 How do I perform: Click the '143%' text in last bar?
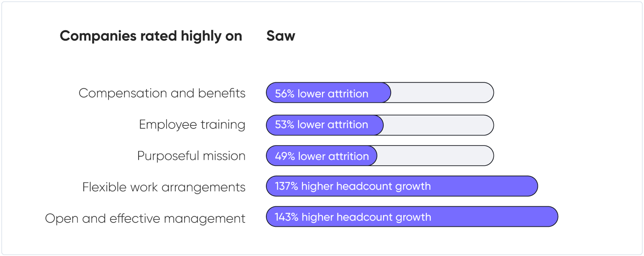tap(286, 217)
